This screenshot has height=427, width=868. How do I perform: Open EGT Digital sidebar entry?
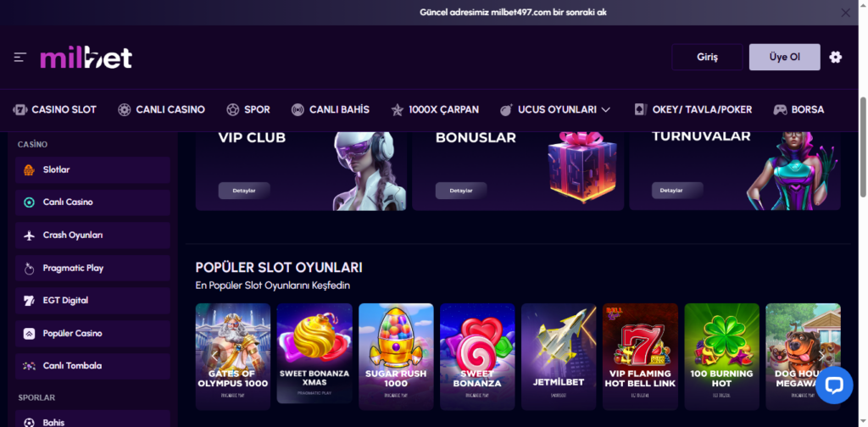(92, 300)
